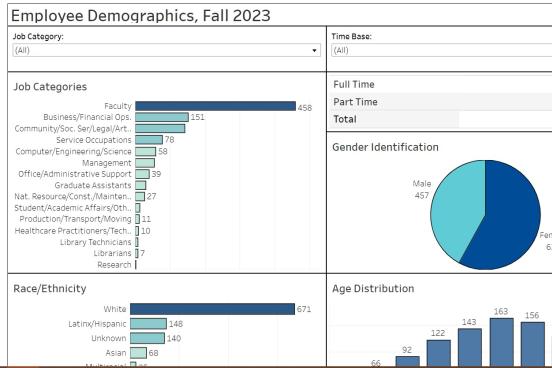Click the Management bar
The image size is (552, 368).
point(145,163)
